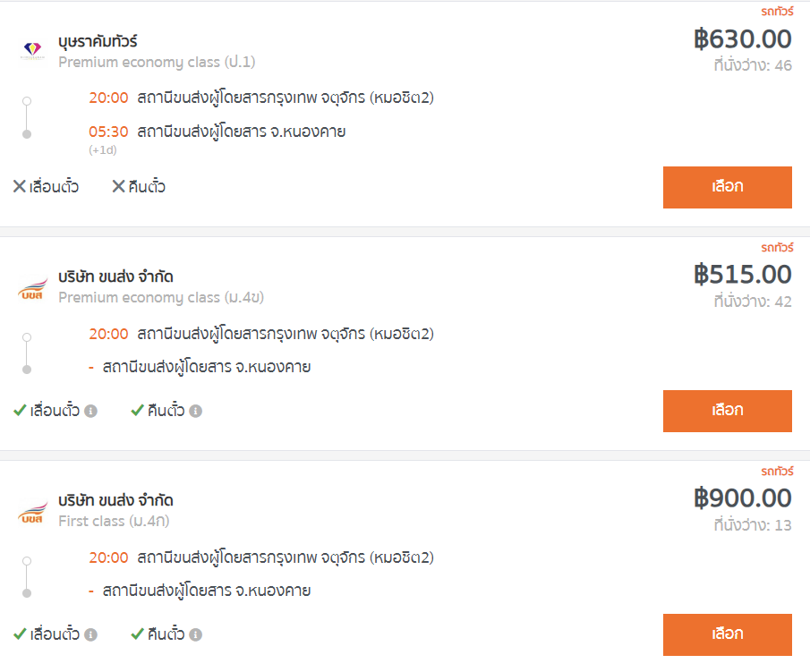Select the ฿630.00 บุษราคัมทัวร์ trip with เลือก
The image size is (810, 672).
(x=727, y=187)
